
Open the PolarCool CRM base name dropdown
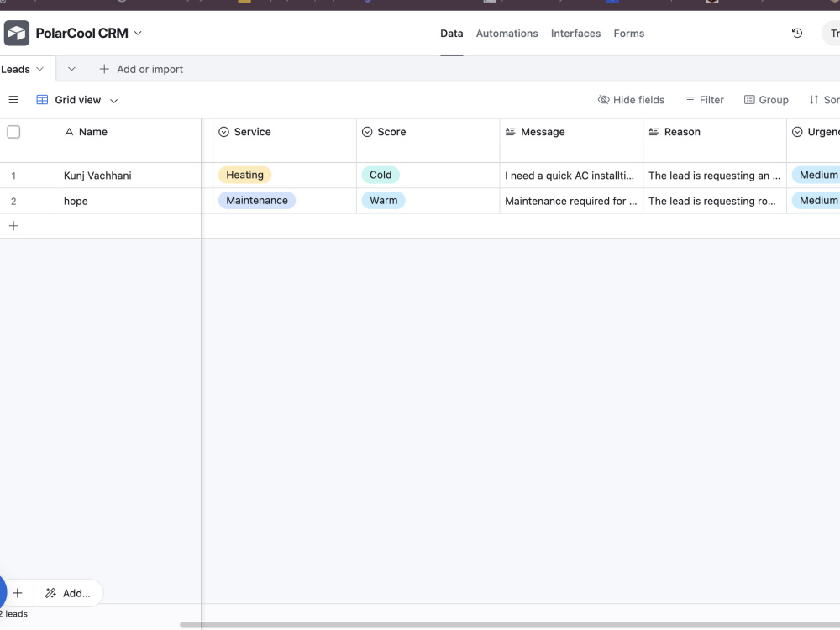pyautogui.click(x=138, y=34)
